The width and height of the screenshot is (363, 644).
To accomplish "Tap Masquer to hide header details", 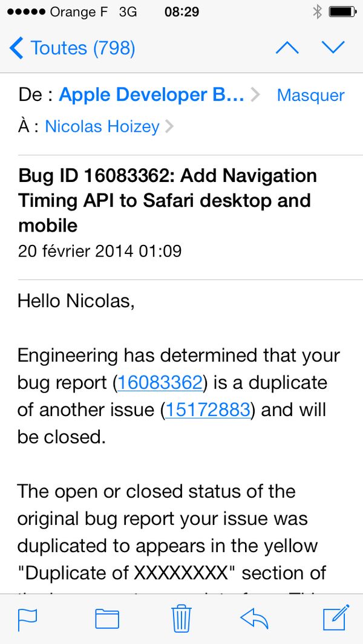I will click(x=310, y=96).
